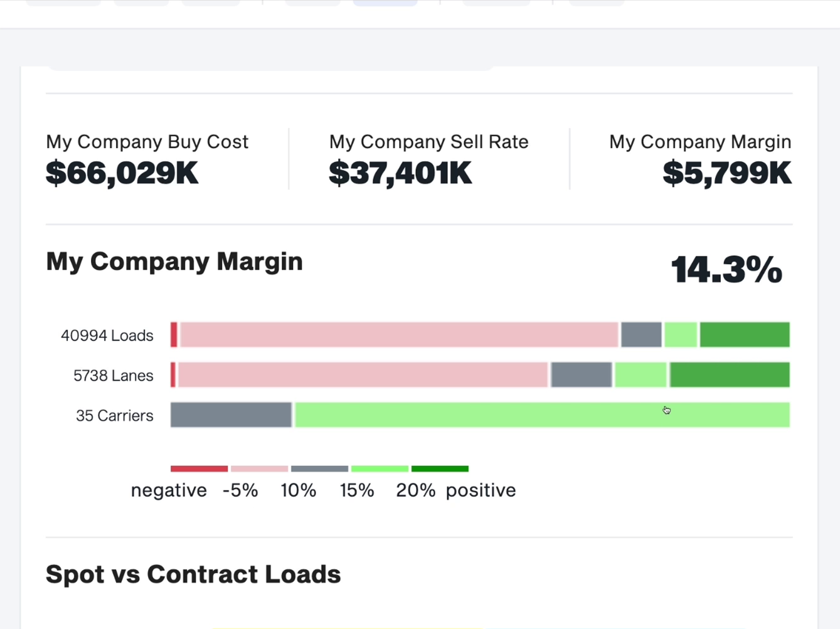Click the pink legend swatch
The image size is (840, 629).
(259, 468)
